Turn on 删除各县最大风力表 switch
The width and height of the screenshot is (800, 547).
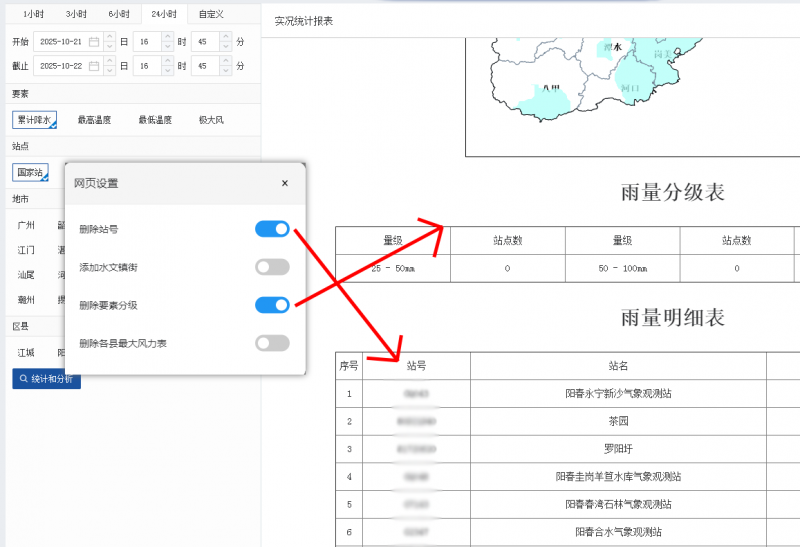272,343
